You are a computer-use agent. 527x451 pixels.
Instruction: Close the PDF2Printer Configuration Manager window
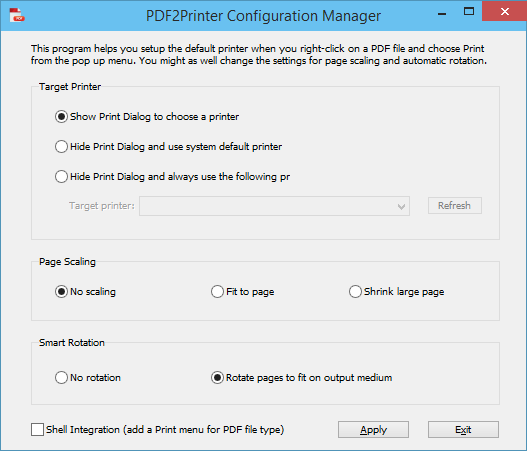click(x=504, y=11)
